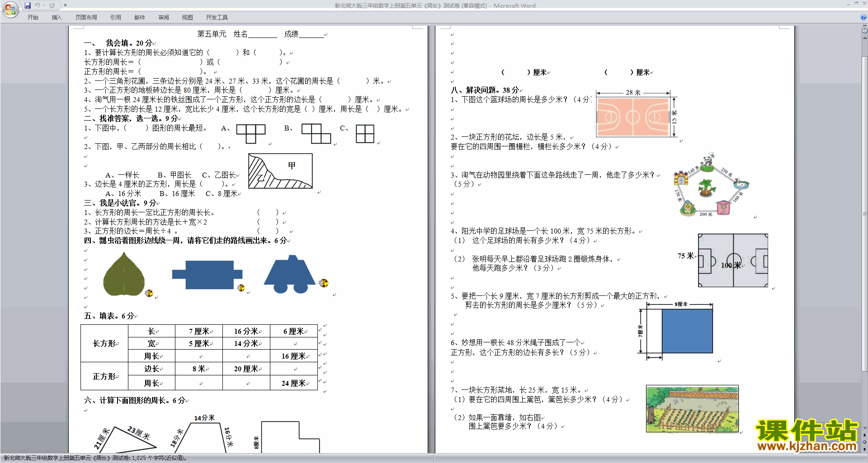
Task: Click text 'A、16 分米' answer option
Action: [123, 193]
